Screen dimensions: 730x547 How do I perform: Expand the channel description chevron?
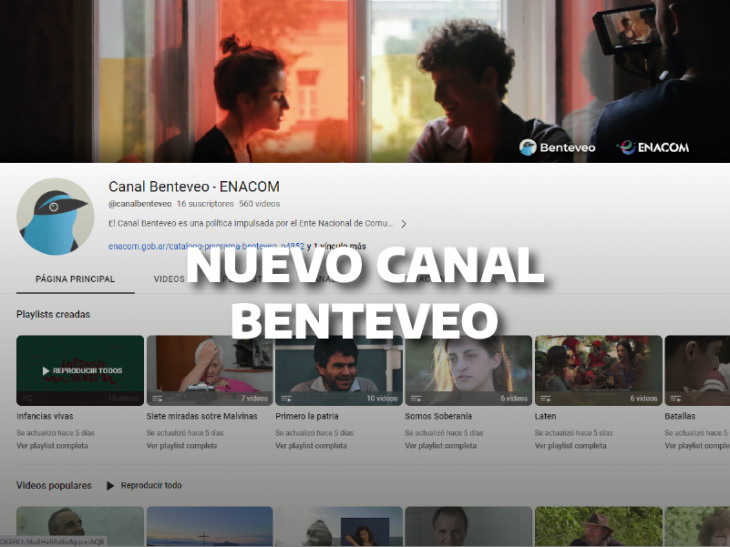[x=404, y=224]
